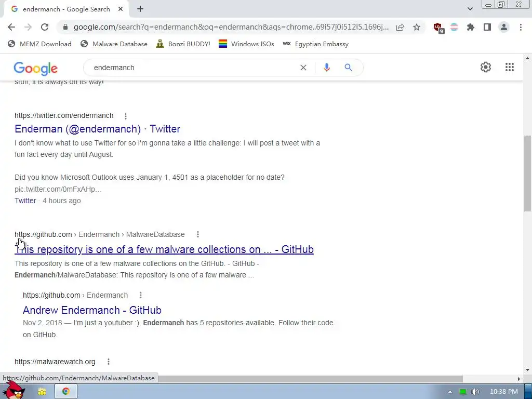The width and height of the screenshot is (532, 399).
Task: Click the scroll right arrow
Action: pyautogui.click(x=518, y=379)
